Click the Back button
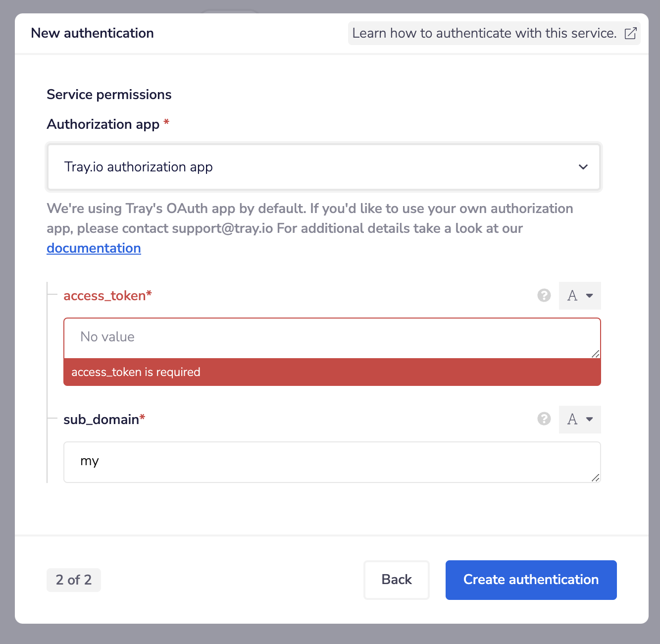Viewport: 660px width, 644px height. pyautogui.click(x=396, y=580)
